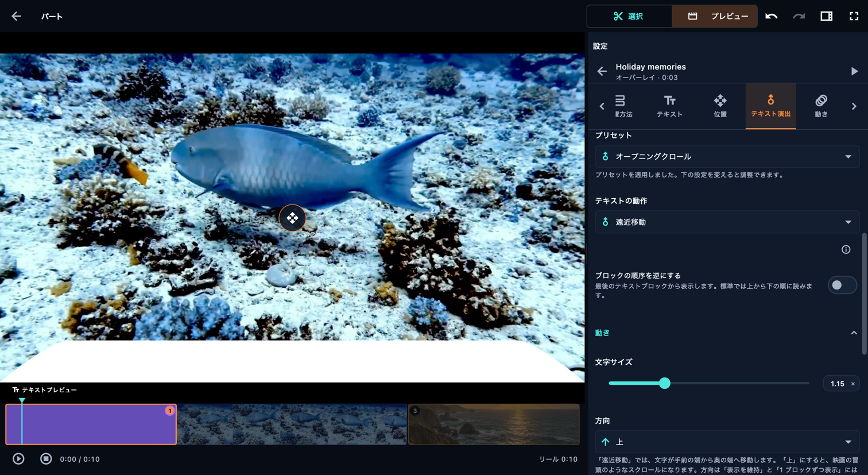Go back from Holiday memories settings
This screenshot has height=475, width=868.
coord(602,71)
